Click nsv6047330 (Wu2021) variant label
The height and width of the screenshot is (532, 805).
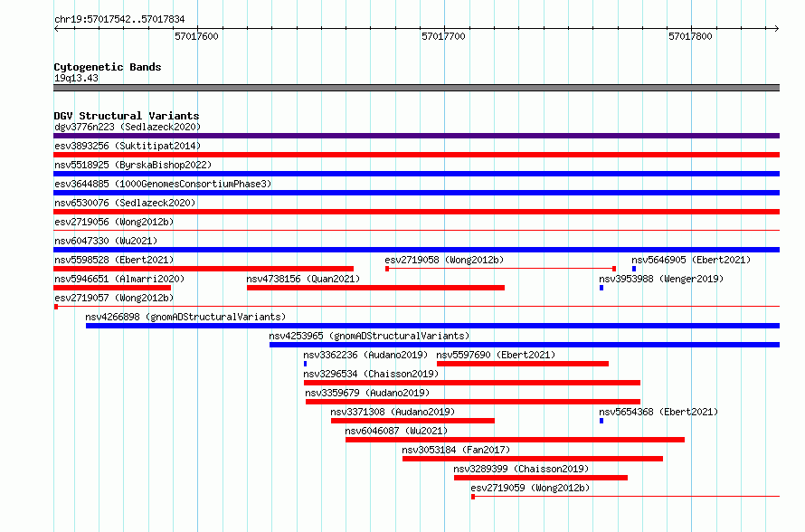(106, 241)
